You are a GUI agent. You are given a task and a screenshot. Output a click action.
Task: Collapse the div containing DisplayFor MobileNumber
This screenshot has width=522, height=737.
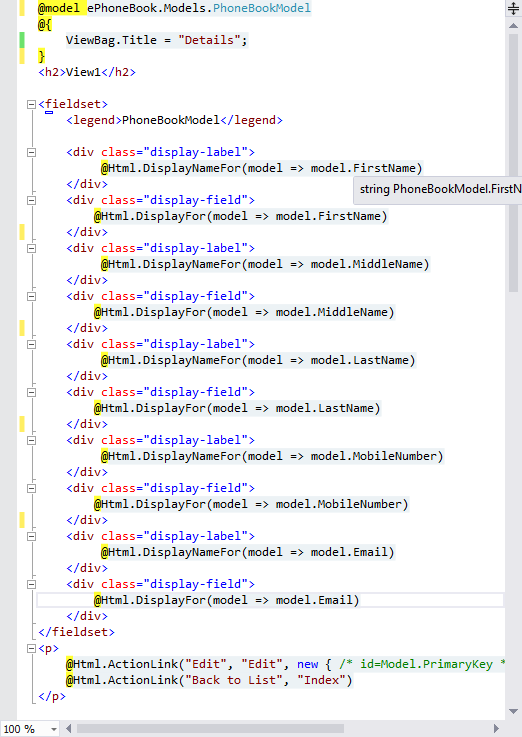coord(31,488)
